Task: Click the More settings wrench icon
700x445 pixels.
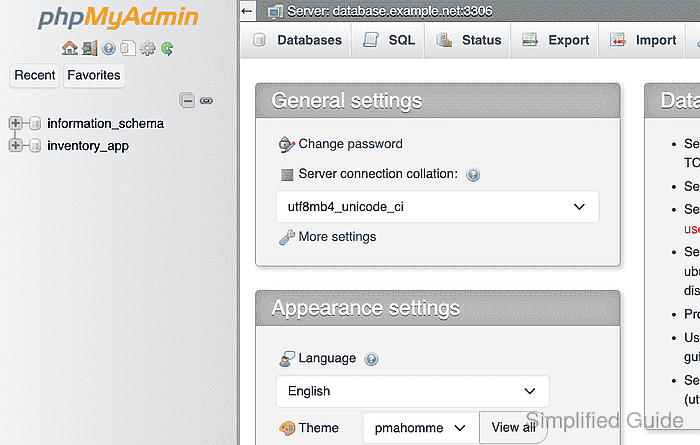Action: [287, 237]
